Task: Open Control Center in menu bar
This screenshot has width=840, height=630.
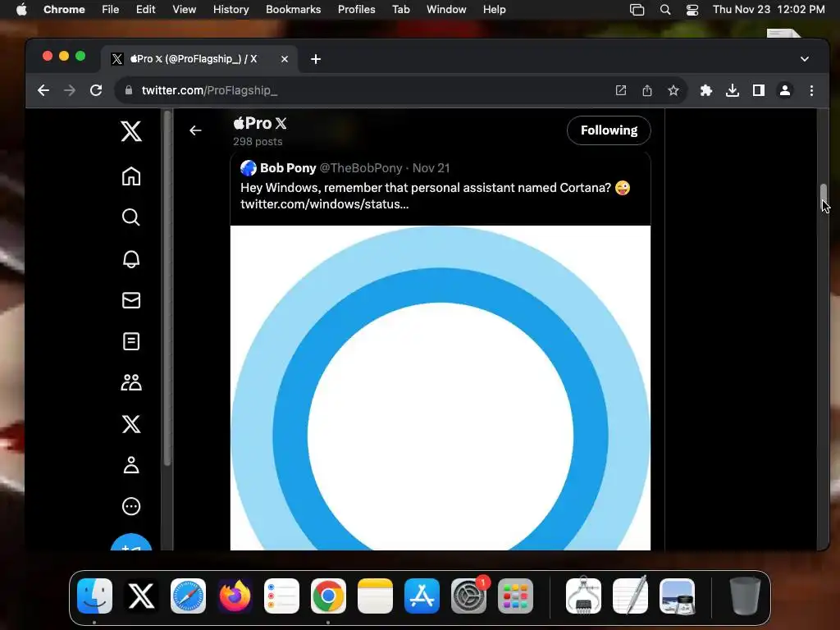Action: (692, 9)
